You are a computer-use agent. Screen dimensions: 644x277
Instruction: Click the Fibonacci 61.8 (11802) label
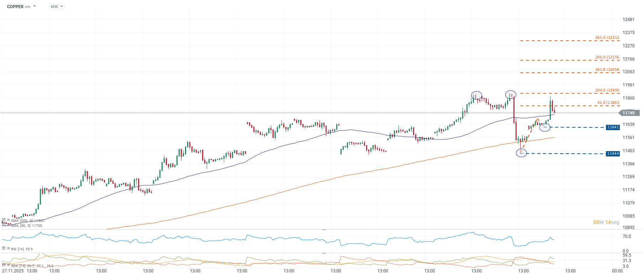tap(608, 102)
